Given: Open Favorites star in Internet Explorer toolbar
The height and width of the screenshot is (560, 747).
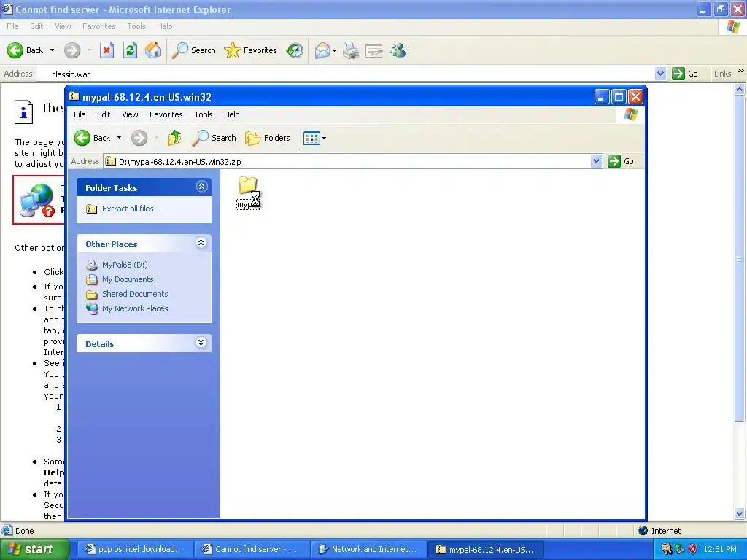Looking at the screenshot, I should 251,50.
